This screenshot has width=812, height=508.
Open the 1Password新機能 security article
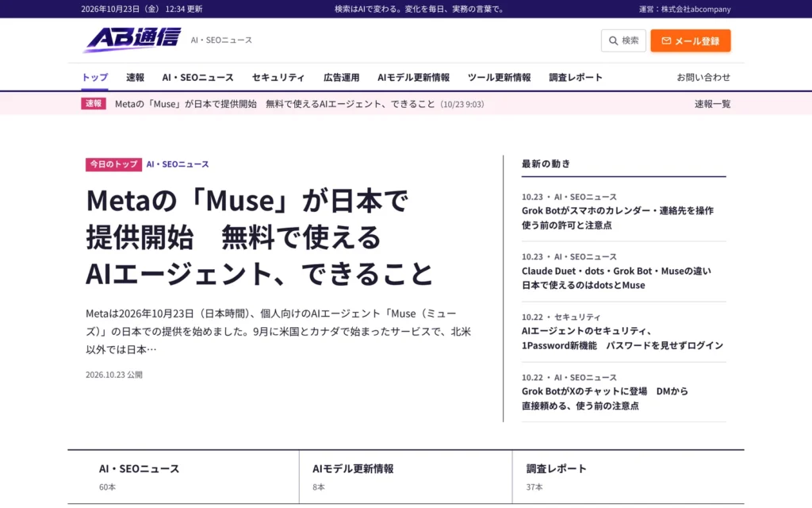click(622, 338)
